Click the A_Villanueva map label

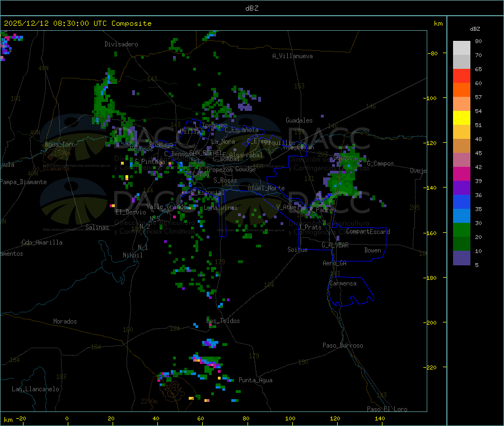pos(292,56)
